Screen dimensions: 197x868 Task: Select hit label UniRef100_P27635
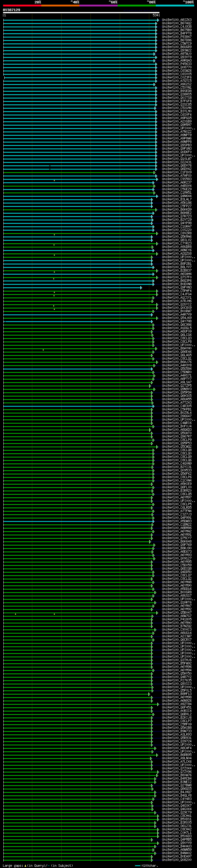click(177, 680)
